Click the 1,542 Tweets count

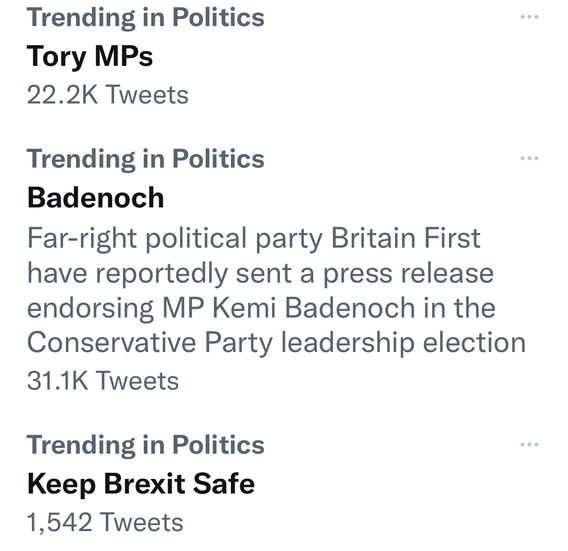pos(105,522)
